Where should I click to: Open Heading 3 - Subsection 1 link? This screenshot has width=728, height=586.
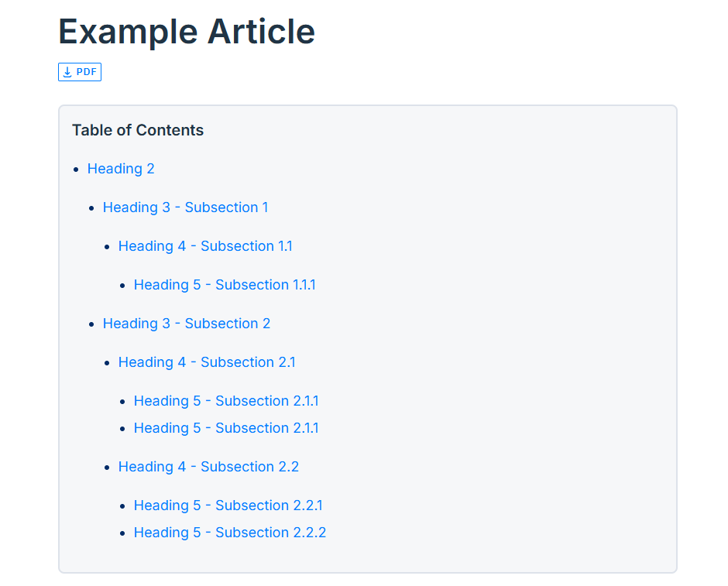click(x=185, y=207)
